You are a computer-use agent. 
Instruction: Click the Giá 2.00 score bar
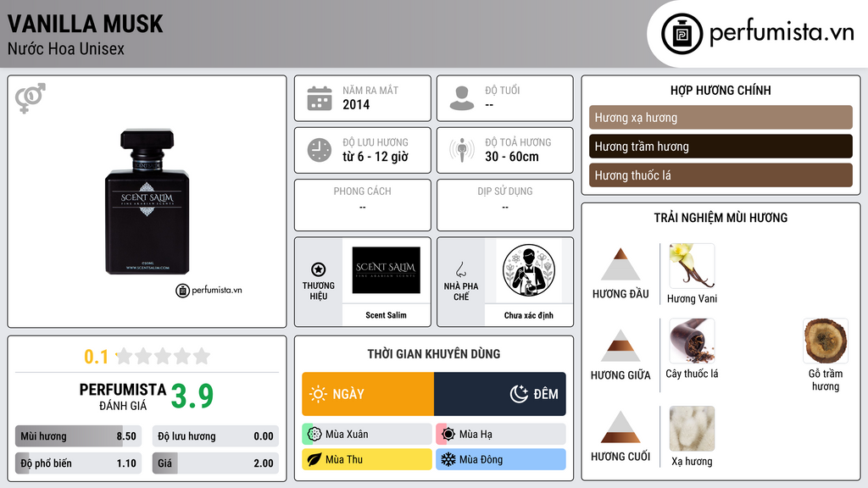215,463
